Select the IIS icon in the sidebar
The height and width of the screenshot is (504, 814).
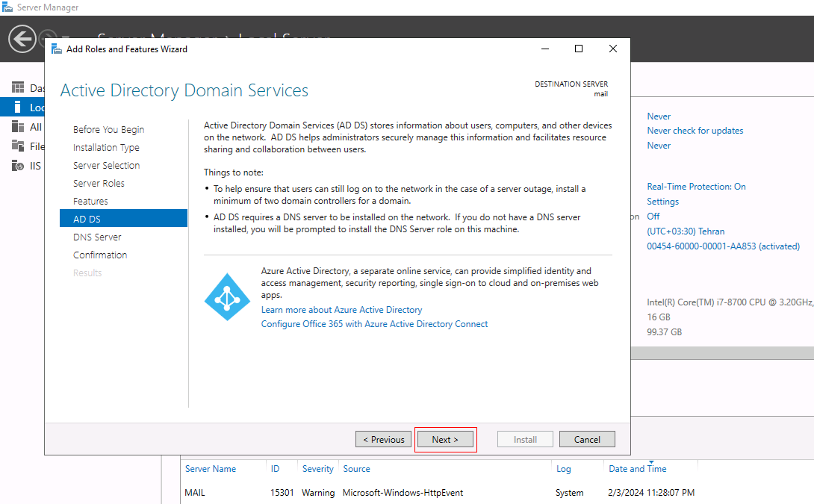tap(18, 166)
